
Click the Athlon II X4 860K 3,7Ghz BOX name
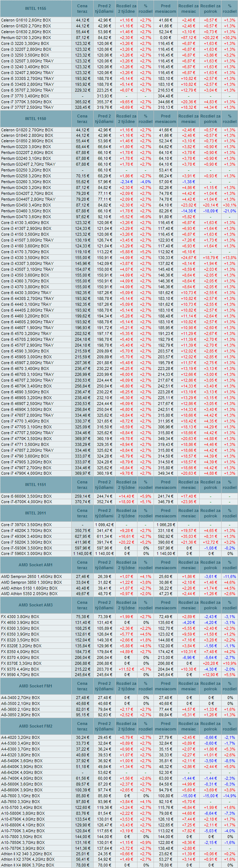[28, 865]
